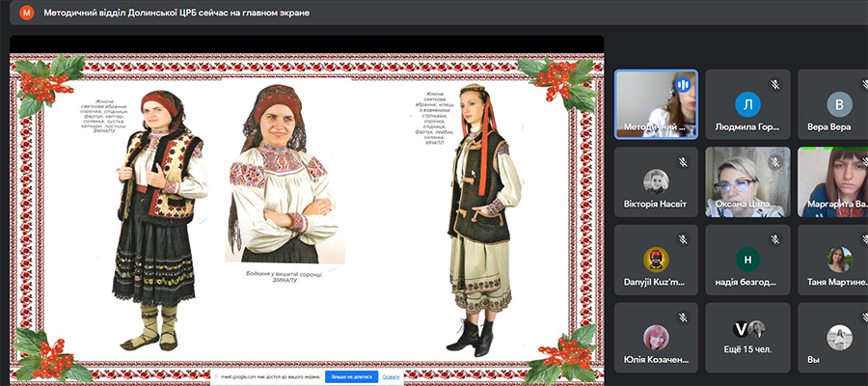Click Вікторія Насвіт's profile photo avatar
The width and height of the screenshot is (868, 386).
[656, 181]
